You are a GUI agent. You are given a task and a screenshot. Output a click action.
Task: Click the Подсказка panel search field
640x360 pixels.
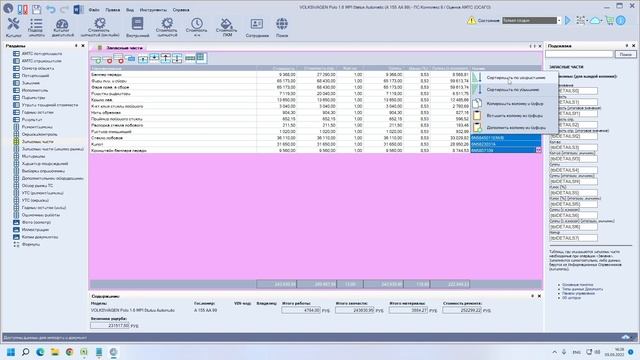coord(579,54)
